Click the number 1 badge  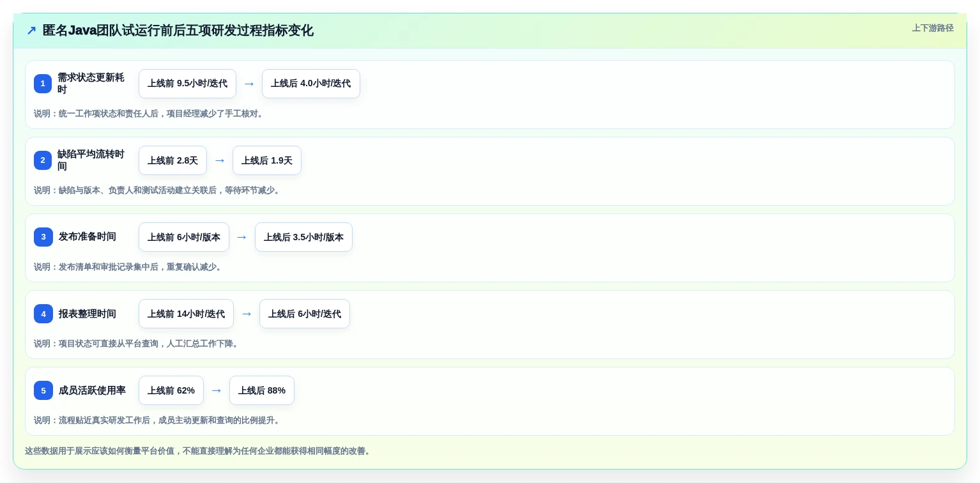[43, 84]
